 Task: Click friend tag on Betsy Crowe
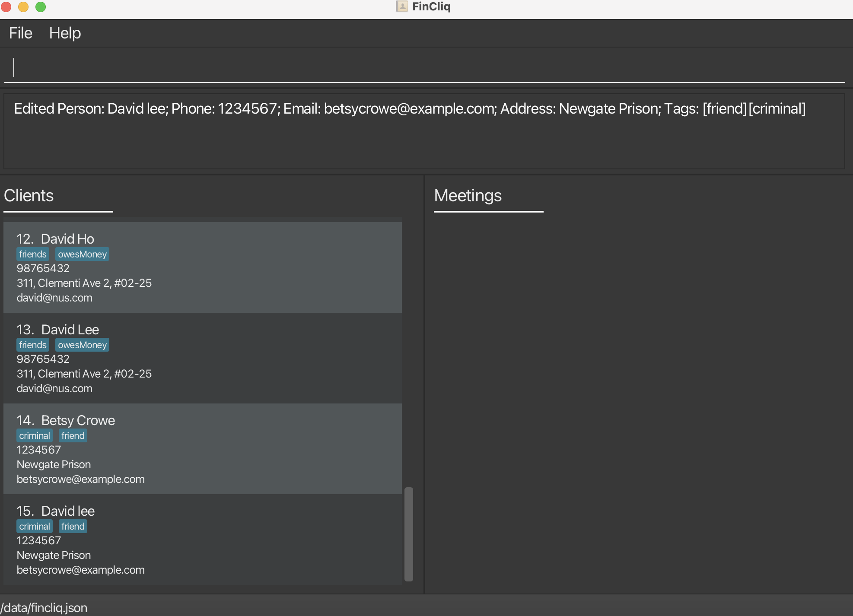[x=73, y=436]
